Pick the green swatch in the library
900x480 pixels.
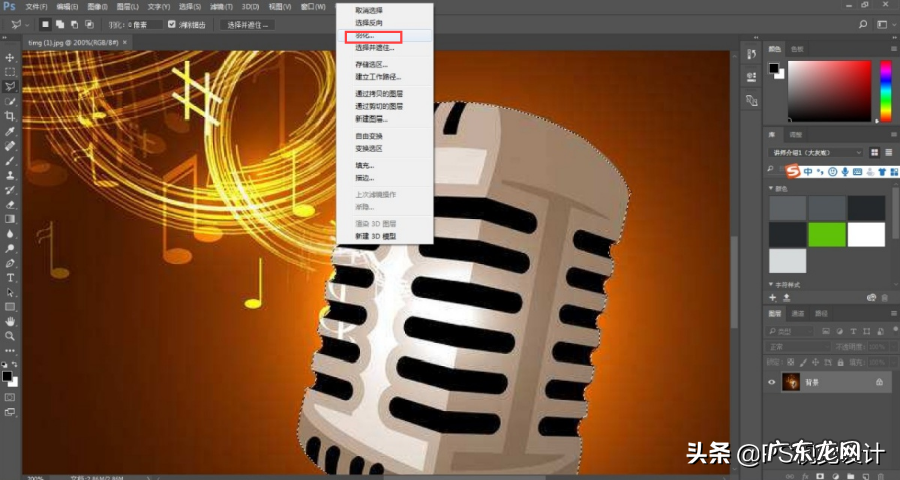tap(827, 234)
